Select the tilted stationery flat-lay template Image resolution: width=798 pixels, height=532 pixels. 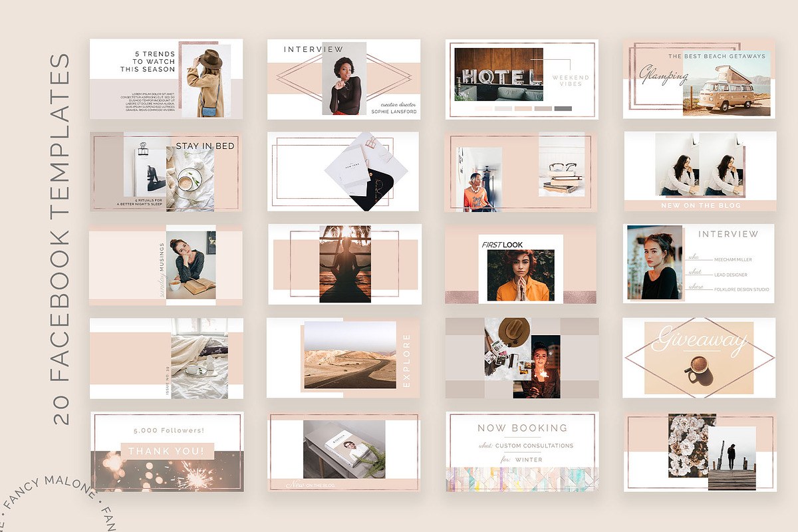point(344,172)
